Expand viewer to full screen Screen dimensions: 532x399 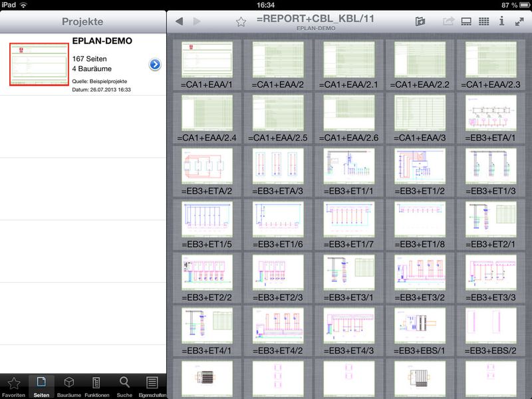(519, 22)
